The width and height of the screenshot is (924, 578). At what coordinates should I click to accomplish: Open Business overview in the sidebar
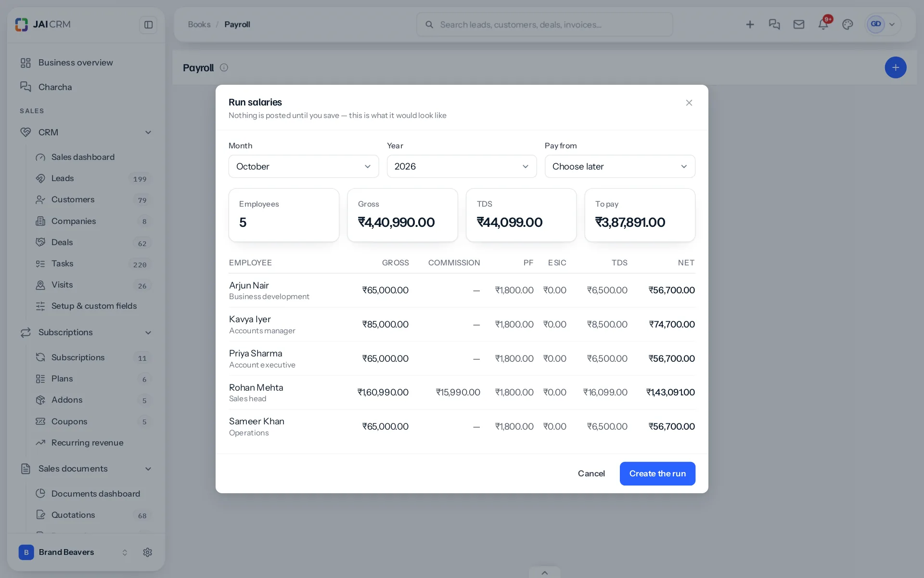pyautogui.click(x=86, y=63)
